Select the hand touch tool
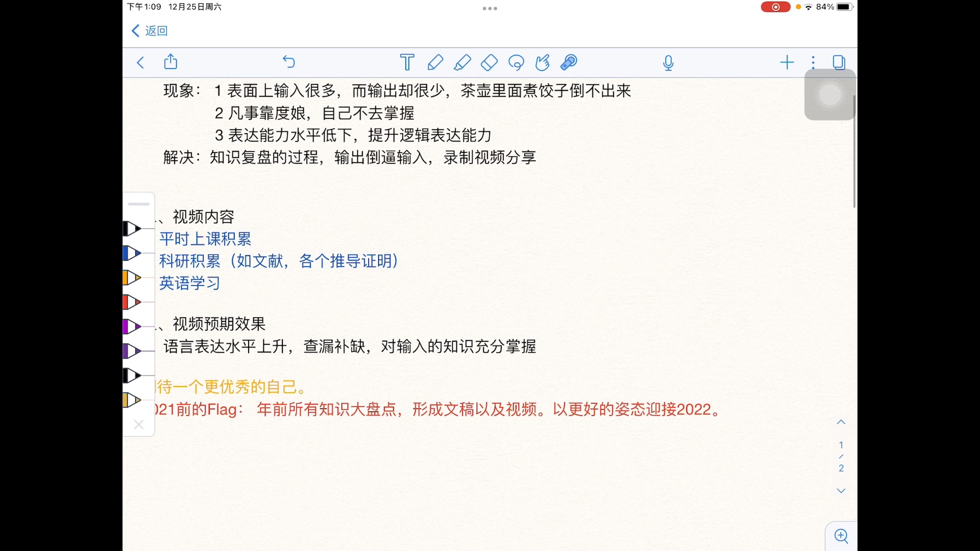The width and height of the screenshot is (980, 551). [543, 62]
